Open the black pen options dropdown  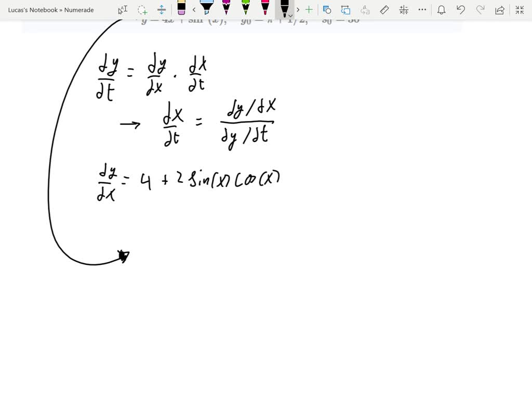(x=289, y=15)
